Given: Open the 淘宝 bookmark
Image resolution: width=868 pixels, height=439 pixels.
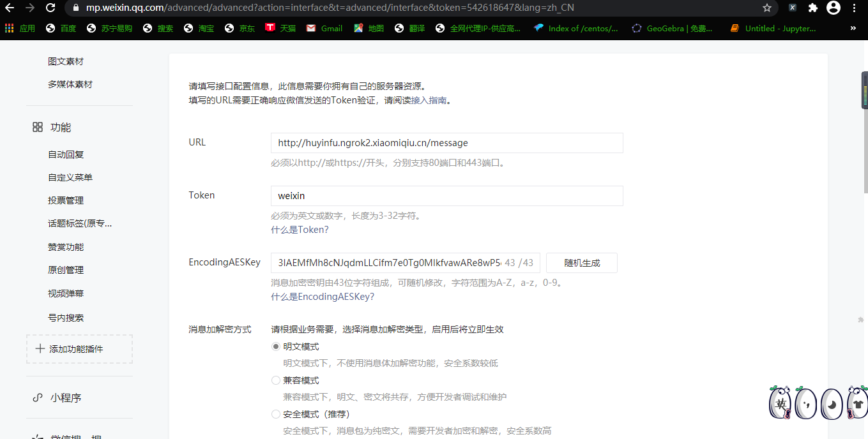Looking at the screenshot, I should point(199,28).
